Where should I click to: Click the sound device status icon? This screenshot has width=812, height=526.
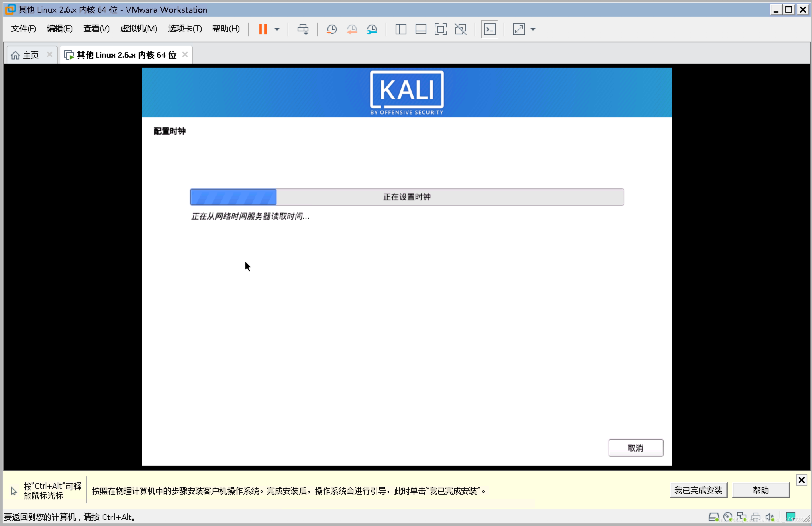pos(769,516)
